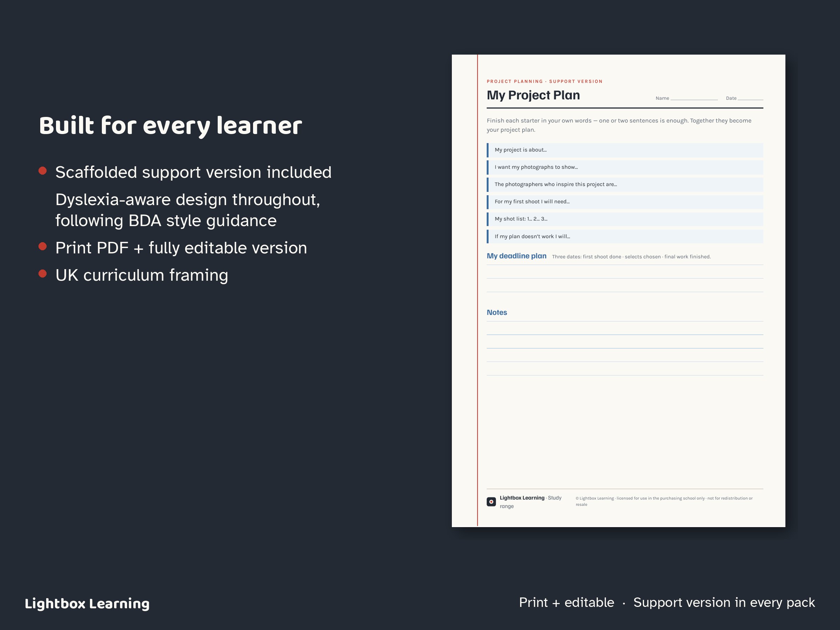Click the 'UK curriculum framing' bullet
The width and height of the screenshot is (840, 630).
[142, 275]
